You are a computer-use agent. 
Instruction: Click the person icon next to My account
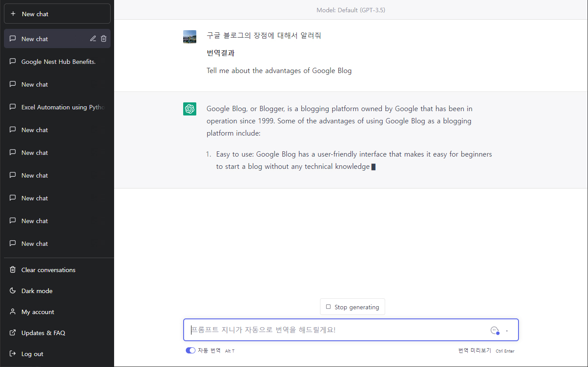coord(13,311)
